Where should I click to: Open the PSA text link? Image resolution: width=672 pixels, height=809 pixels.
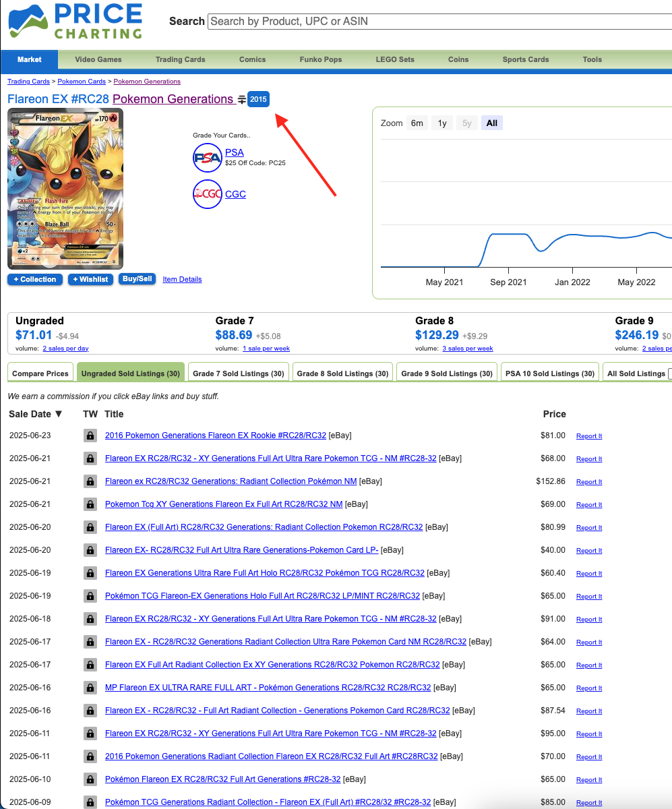(235, 152)
